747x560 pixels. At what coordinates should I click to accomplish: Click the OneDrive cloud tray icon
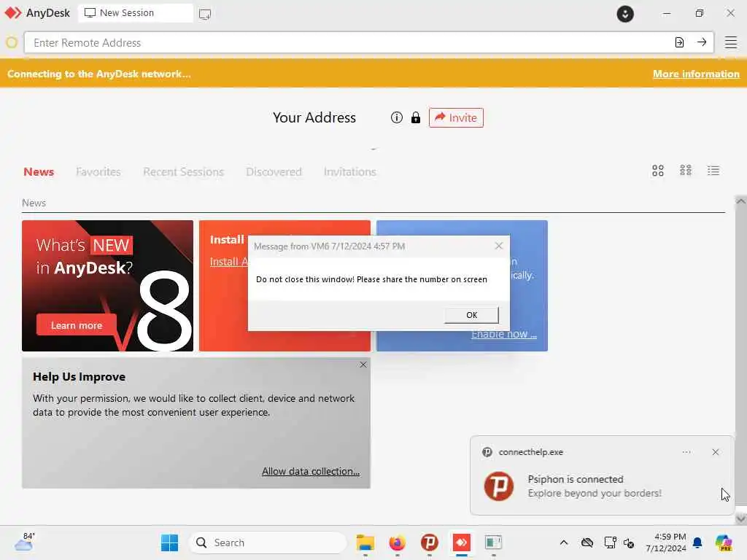pyautogui.click(x=587, y=542)
